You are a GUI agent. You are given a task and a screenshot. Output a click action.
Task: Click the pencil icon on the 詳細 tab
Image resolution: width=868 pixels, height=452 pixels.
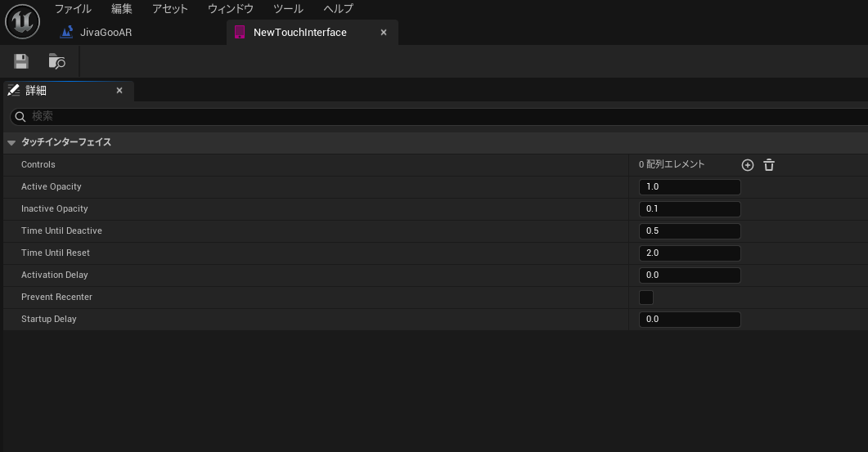(x=14, y=91)
